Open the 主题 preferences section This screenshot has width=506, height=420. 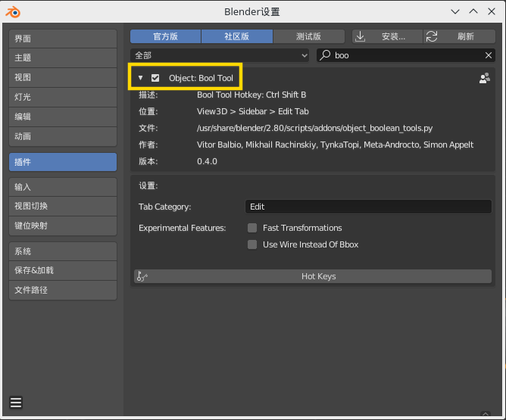[x=63, y=58]
